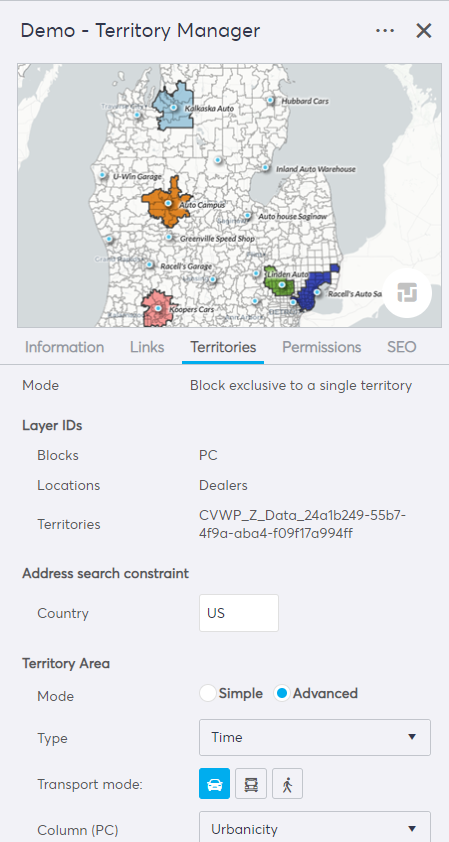
Task: Select car transport mode icon
Action: (x=214, y=783)
